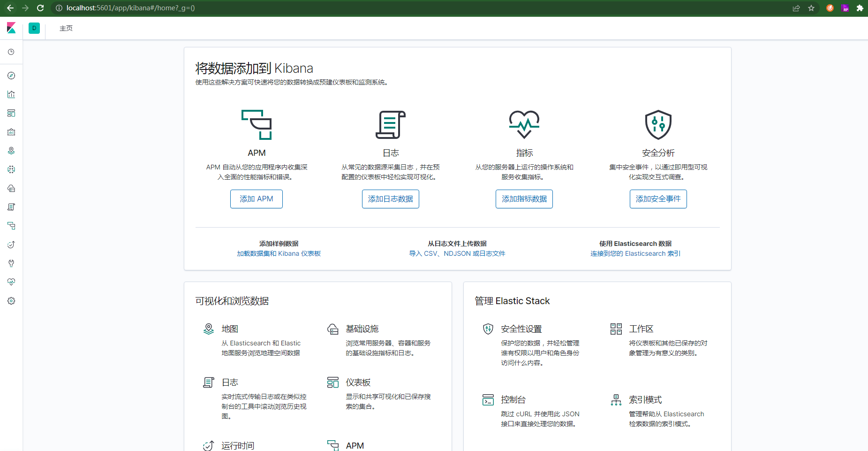This screenshot has width=868, height=451.
Task: Click the 仪表板 dashboard icon
Action: point(333,382)
